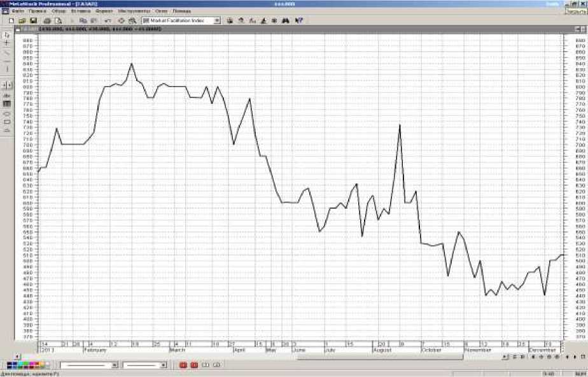Click the Save diskette toolbar icon

(33, 20)
